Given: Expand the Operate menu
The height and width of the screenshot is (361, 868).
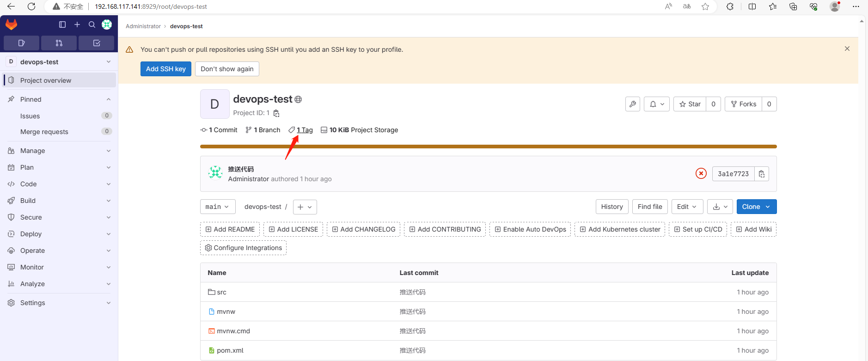Looking at the screenshot, I should pyautogui.click(x=59, y=251).
